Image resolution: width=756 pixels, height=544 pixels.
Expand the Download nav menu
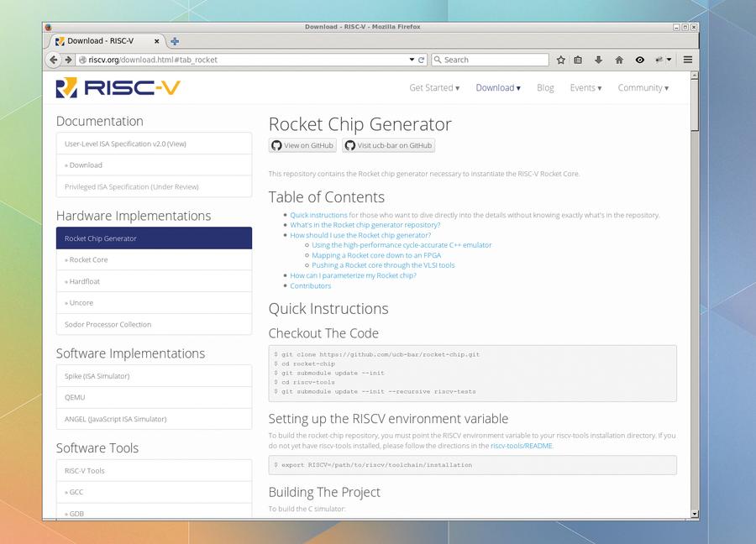pyautogui.click(x=498, y=87)
